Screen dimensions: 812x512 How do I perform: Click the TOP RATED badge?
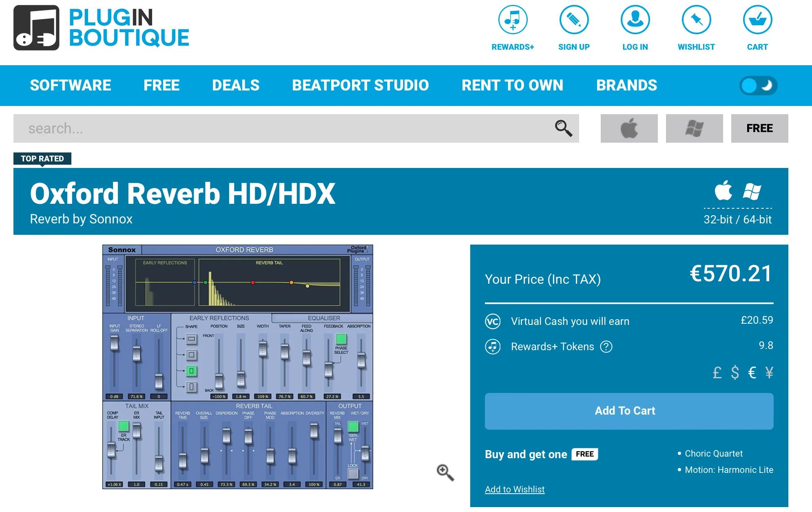42,159
